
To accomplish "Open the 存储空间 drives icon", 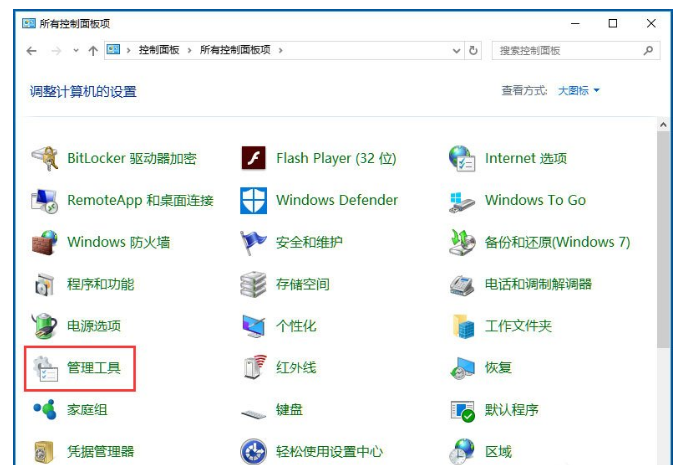I will 253,284.
